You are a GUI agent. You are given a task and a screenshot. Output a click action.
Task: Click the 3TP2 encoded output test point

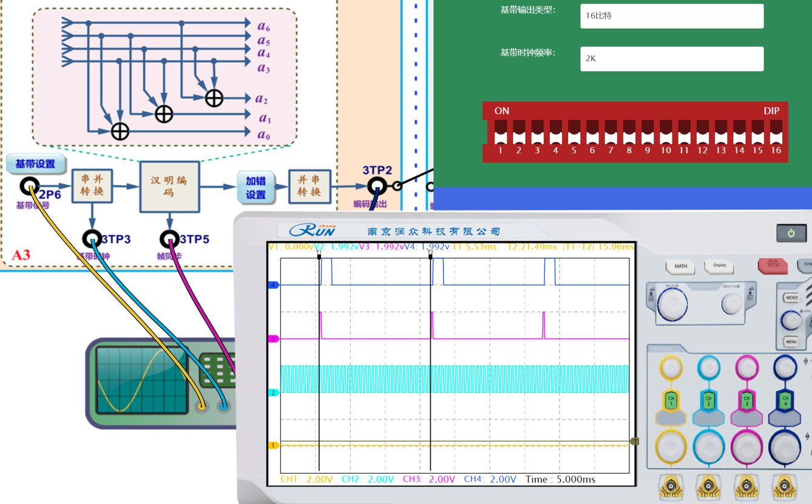(376, 186)
